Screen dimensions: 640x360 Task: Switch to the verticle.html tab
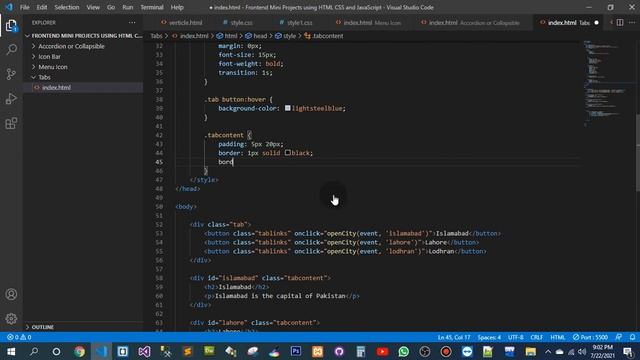(x=182, y=22)
